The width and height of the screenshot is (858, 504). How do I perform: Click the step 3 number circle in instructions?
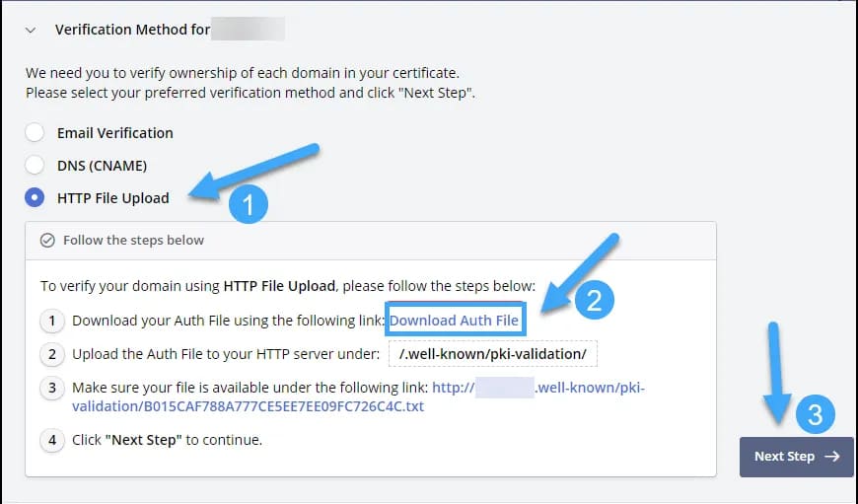52,388
